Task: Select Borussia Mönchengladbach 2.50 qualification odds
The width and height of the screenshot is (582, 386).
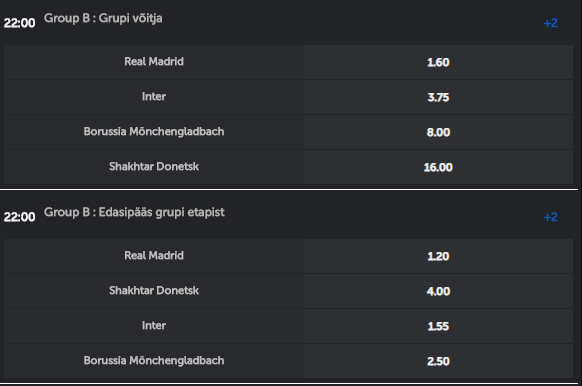Action: point(438,361)
